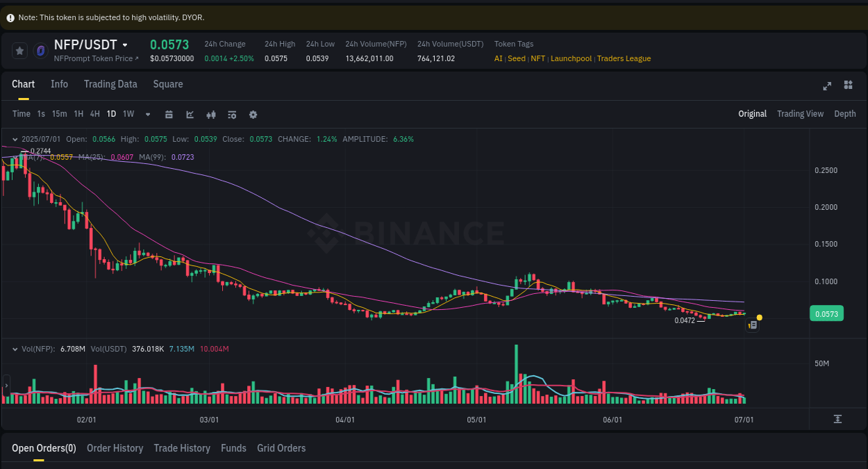Screen dimensions: 868x469
Task: Open additional time intervals dropdown arrow
Action: [x=147, y=114]
